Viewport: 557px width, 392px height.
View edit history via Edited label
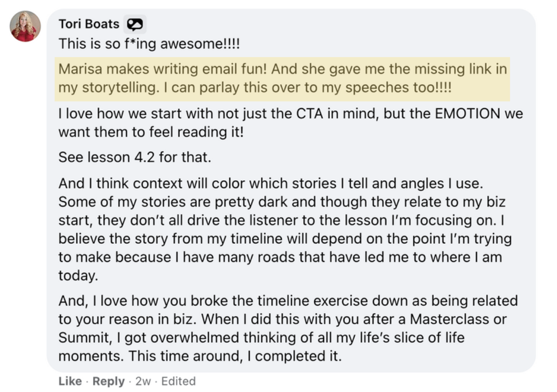pos(179,381)
